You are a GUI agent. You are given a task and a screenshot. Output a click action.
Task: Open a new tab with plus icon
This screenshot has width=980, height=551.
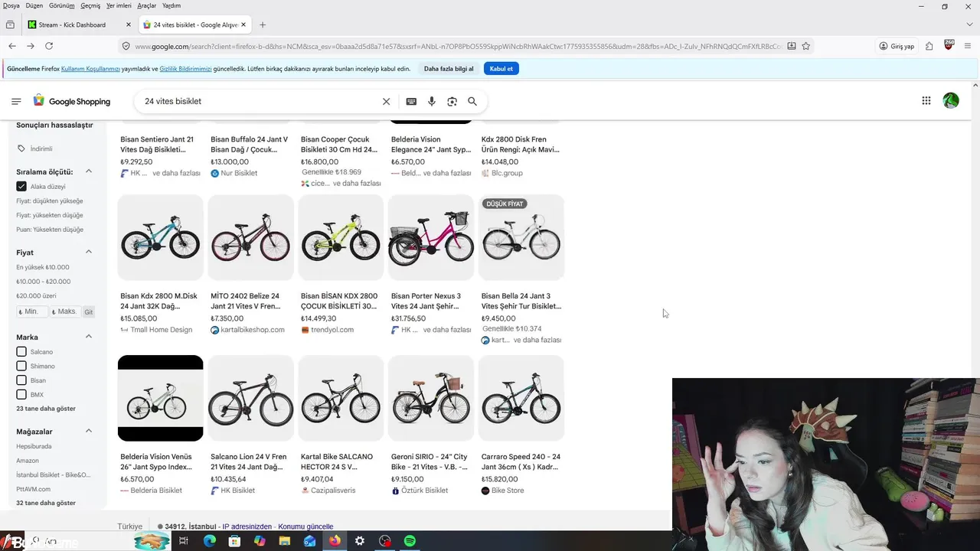263,24
